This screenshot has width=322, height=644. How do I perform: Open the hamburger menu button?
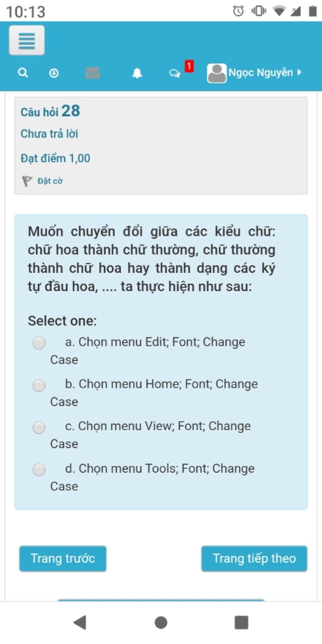click(27, 40)
